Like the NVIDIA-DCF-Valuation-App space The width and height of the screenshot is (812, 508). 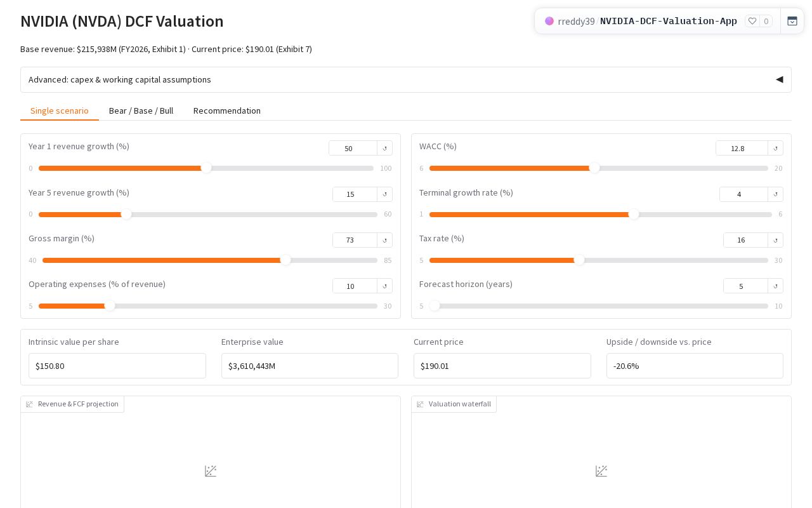pyautogui.click(x=752, y=21)
